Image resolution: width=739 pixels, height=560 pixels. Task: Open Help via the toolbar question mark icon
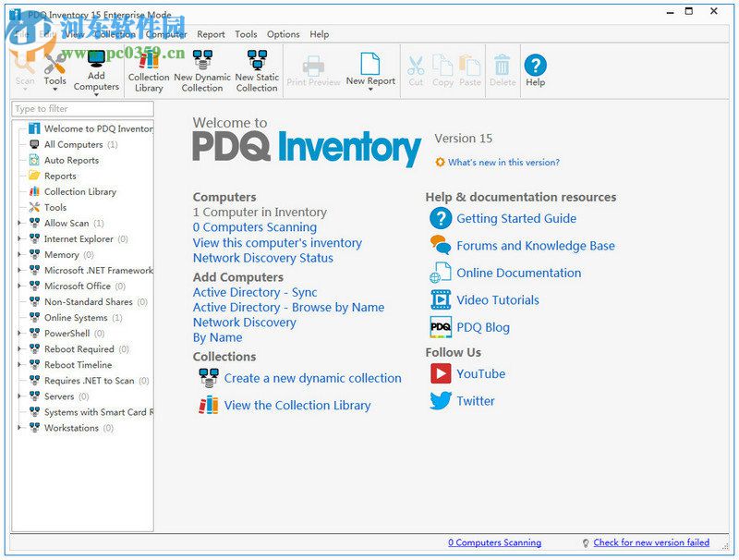536,67
